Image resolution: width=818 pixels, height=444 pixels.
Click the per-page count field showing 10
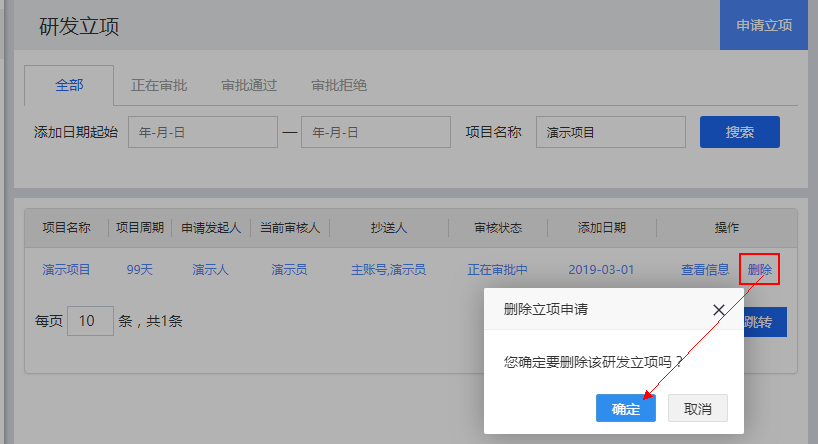click(90, 321)
